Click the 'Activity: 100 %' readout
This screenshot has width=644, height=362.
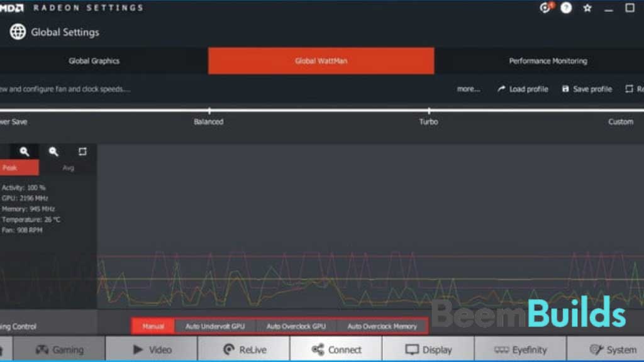23,187
